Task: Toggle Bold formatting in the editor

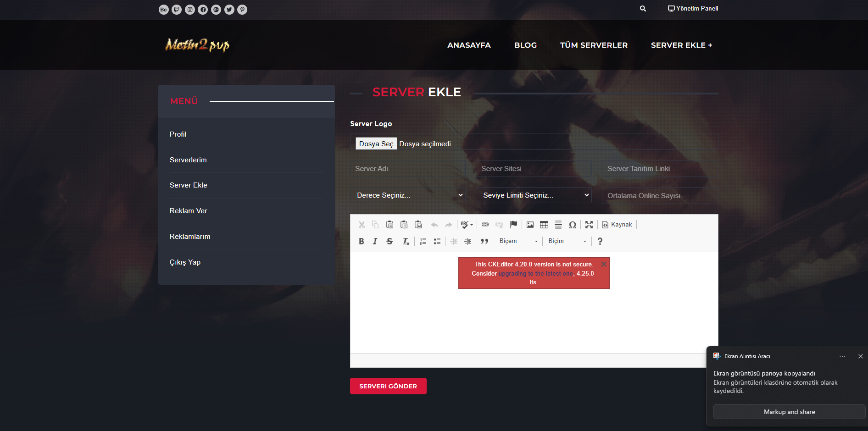Action: point(362,241)
